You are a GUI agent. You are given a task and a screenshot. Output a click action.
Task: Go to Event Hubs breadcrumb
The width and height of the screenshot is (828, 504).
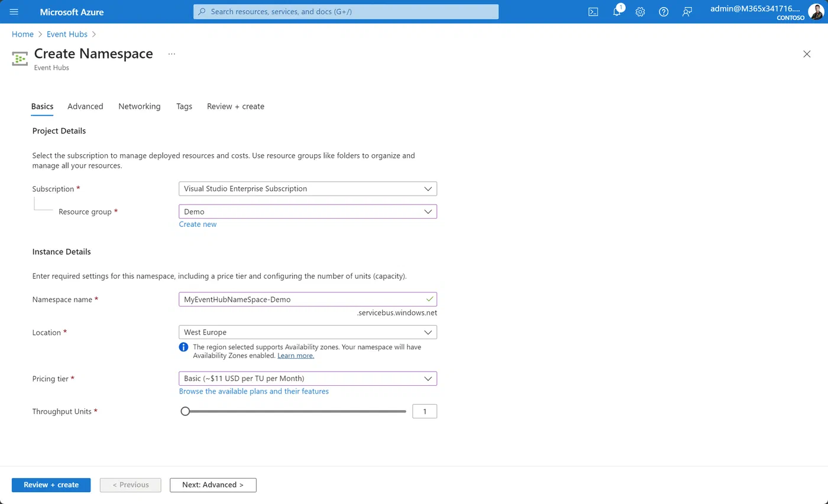click(67, 34)
